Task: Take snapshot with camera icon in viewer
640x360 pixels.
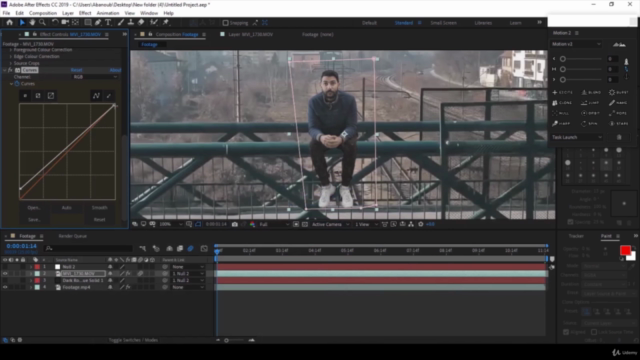Action: 235,224
